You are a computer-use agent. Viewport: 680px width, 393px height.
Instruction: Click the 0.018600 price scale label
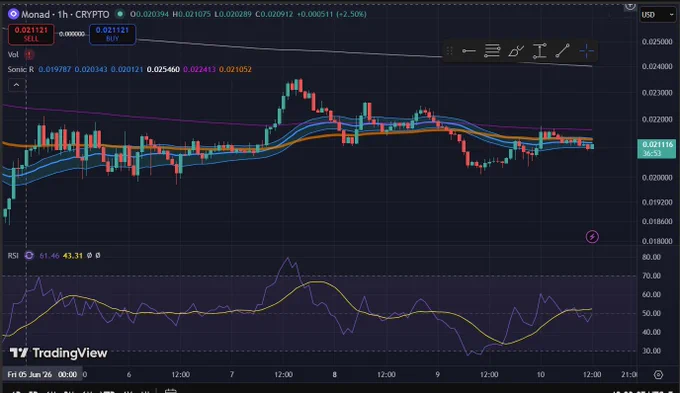657,221
